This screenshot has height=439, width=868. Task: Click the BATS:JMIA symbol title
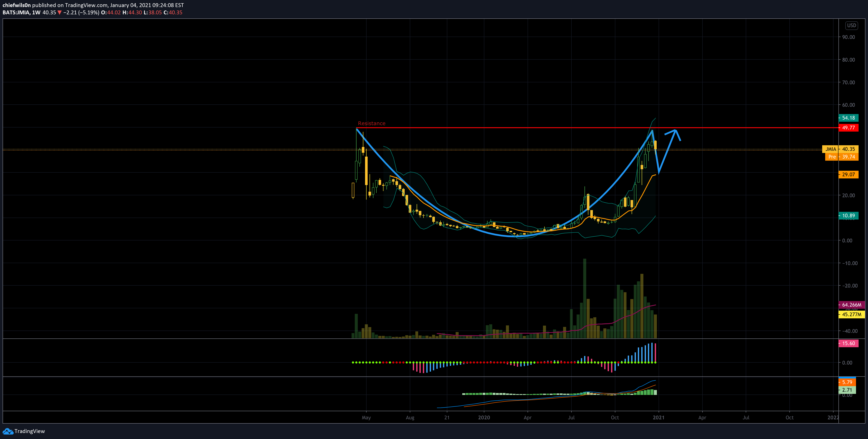point(16,12)
